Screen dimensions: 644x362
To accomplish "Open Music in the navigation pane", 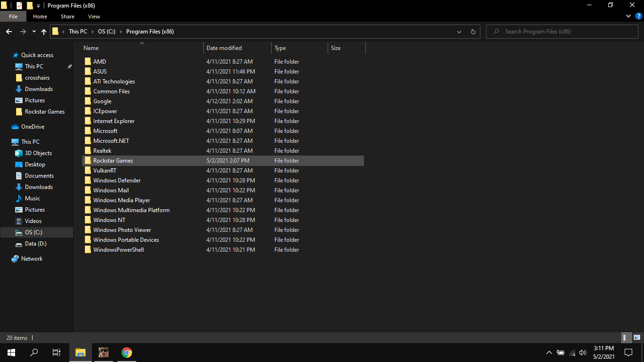I will [32, 198].
